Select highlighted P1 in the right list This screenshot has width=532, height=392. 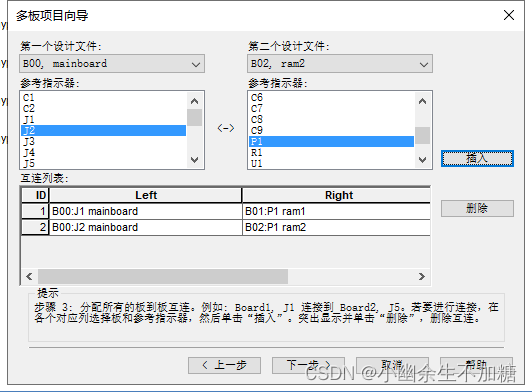[331, 142]
